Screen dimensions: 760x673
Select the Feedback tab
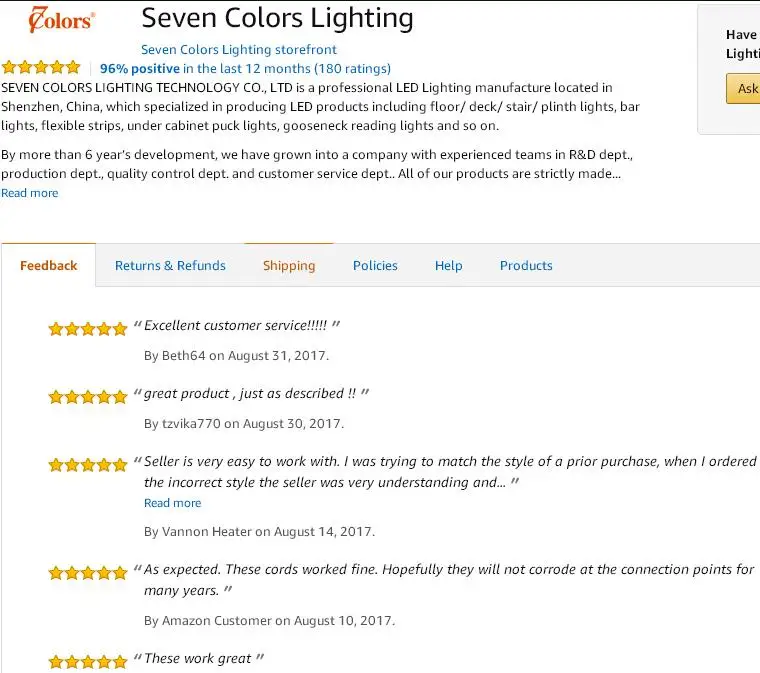click(x=48, y=265)
